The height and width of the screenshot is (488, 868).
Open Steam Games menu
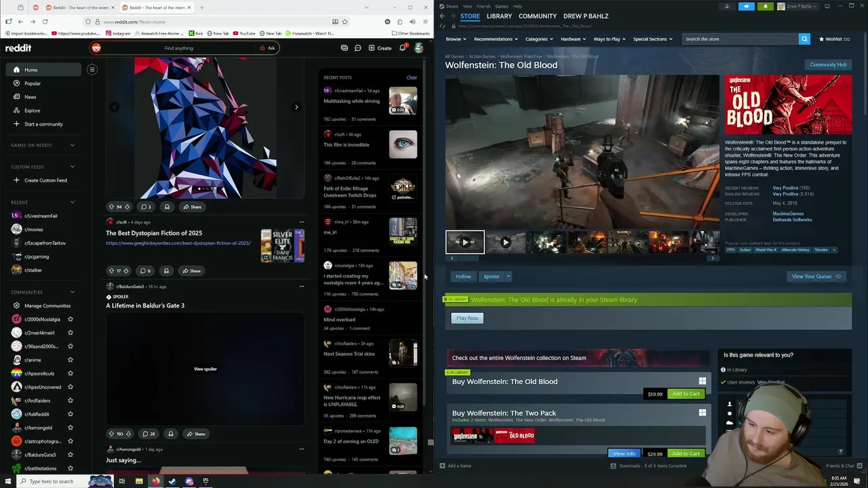coord(502,6)
